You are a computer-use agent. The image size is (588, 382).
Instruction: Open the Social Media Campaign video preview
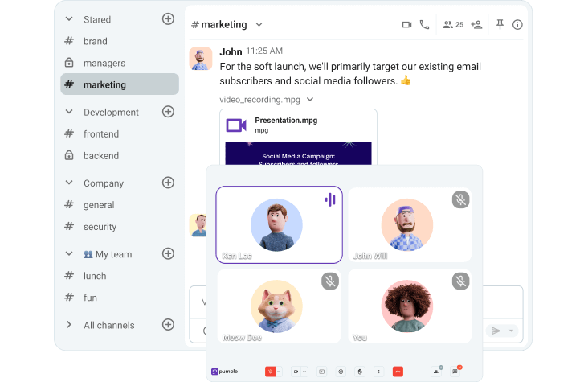click(299, 154)
